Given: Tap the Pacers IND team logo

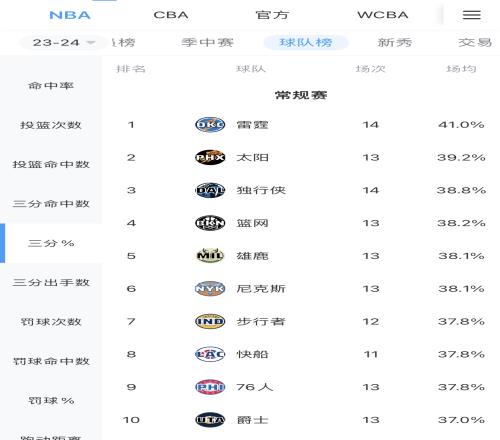Looking at the screenshot, I should tap(210, 321).
